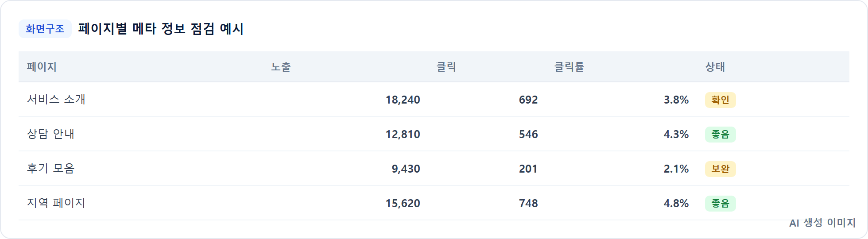Select the 4.8% click rate value

point(676,204)
